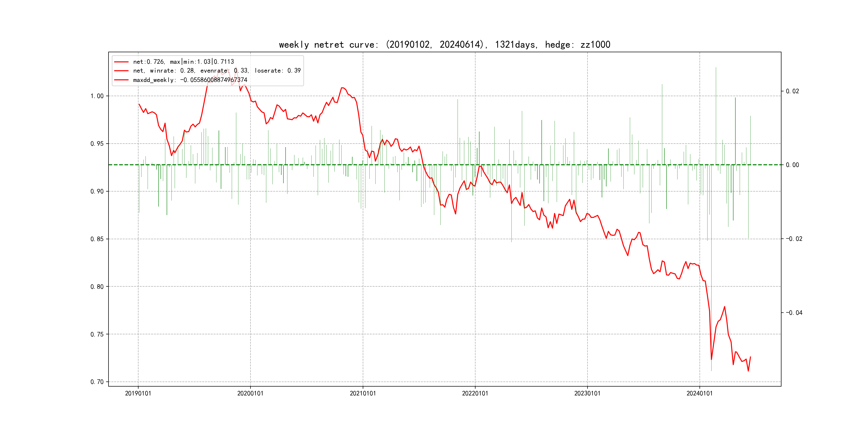Click the x-axis label 20230101
Viewport: 868px width, 434px height.
click(587, 393)
